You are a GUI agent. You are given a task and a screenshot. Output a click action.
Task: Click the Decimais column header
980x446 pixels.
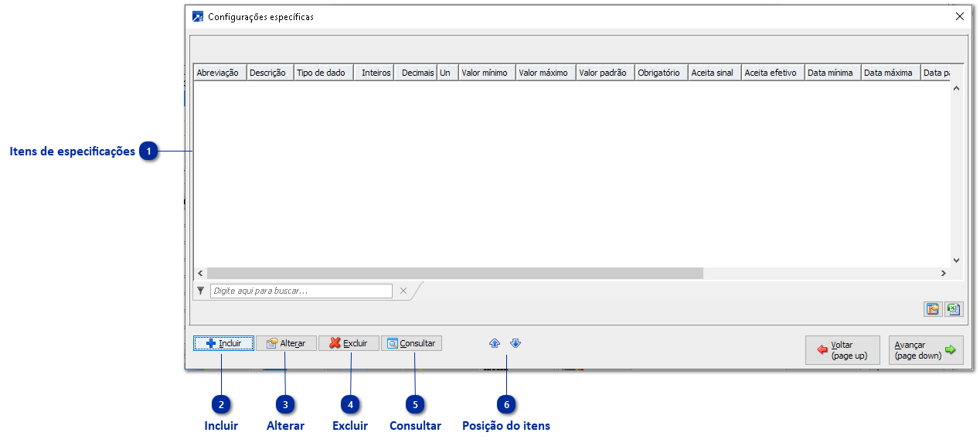(416, 73)
